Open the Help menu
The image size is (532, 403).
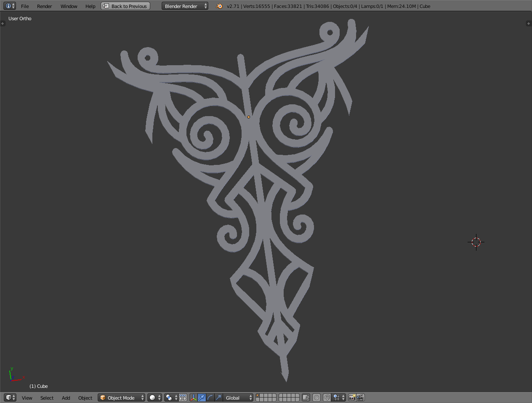(90, 6)
